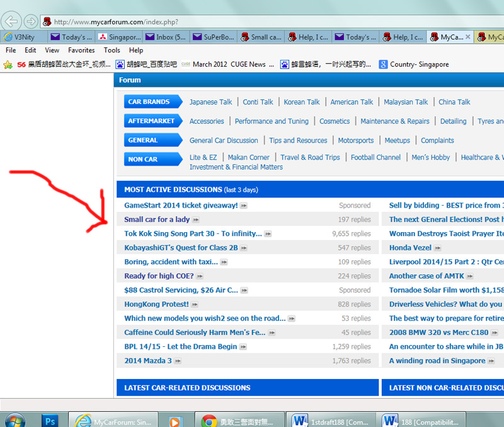Screen dimensions: 504x427
Task: Switch to the Inbox (5... tab
Action: (166, 37)
